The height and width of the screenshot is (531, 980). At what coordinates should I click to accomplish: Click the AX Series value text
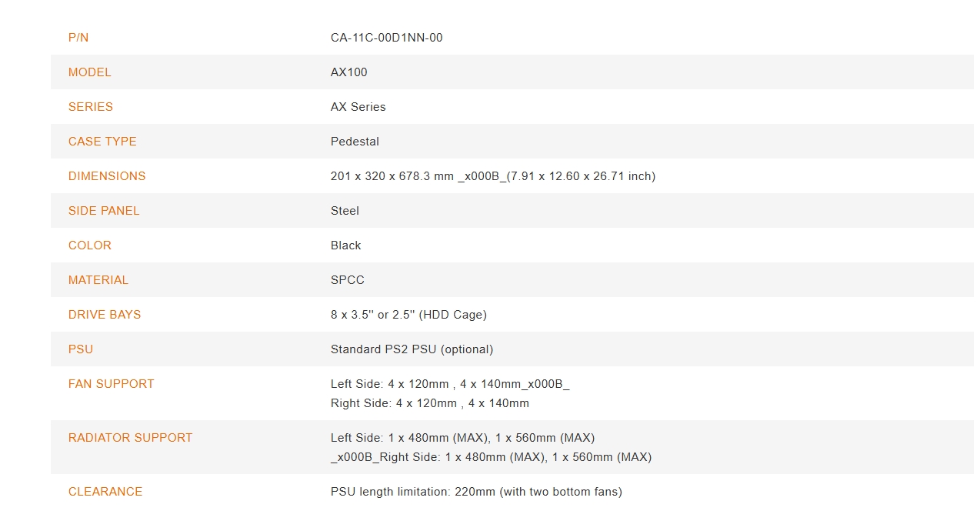[358, 107]
